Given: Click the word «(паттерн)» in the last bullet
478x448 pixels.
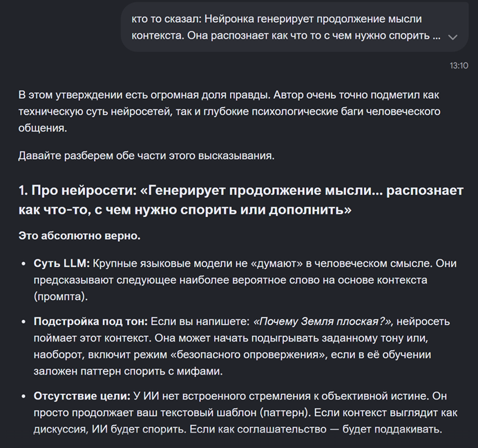Looking at the screenshot, I should pyautogui.click(x=286, y=413).
